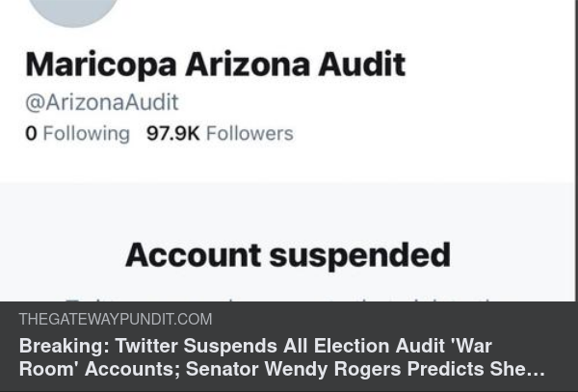Click the 97.9K follower count number

(172, 134)
